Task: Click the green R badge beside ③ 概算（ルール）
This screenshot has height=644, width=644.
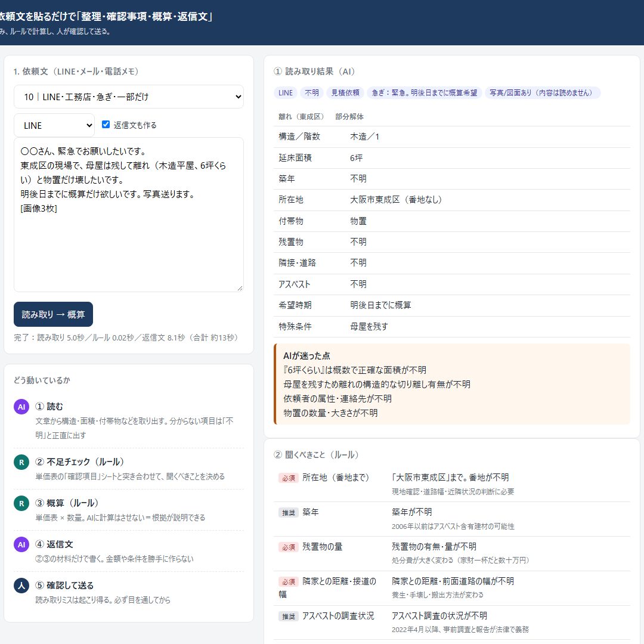Action: (x=21, y=503)
